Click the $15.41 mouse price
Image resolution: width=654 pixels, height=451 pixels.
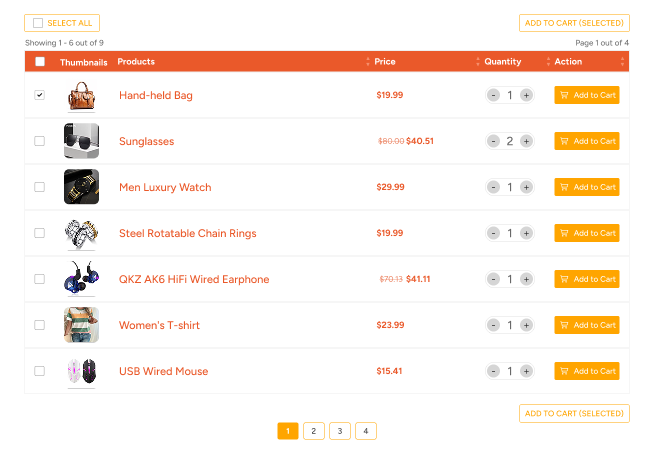(389, 371)
